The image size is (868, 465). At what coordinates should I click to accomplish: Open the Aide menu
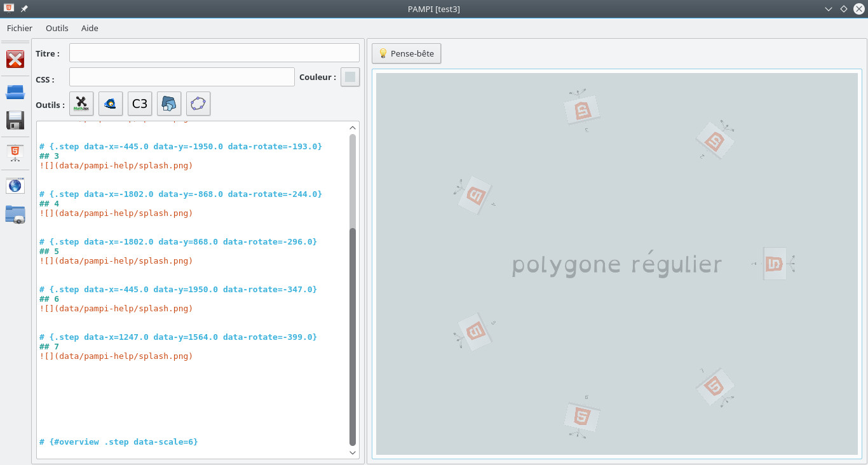pos(90,28)
